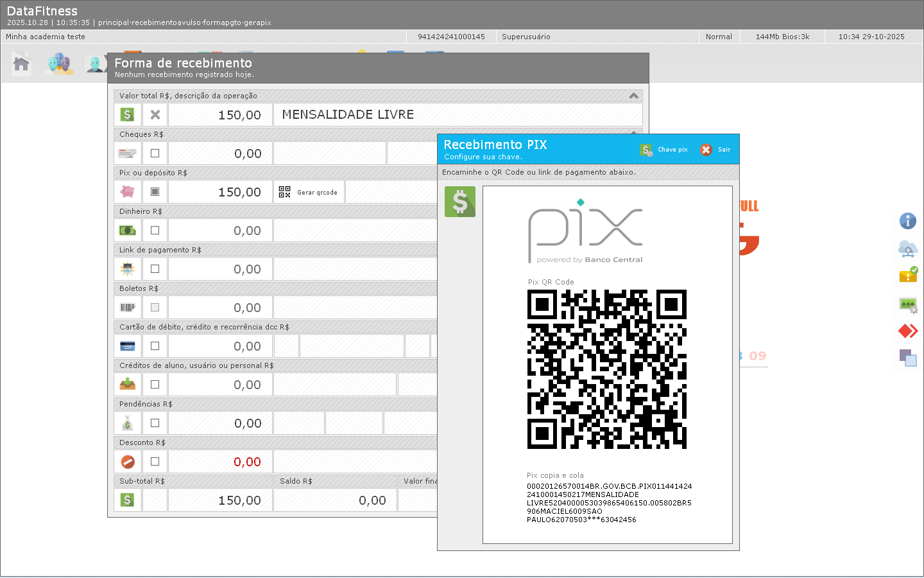Click the credit card icon

128,346
